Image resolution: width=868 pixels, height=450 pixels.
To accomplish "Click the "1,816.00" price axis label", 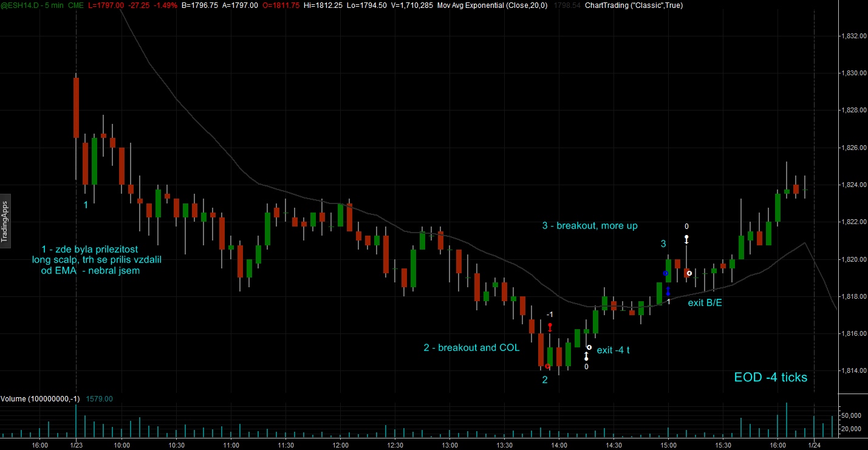I will 853,334.
